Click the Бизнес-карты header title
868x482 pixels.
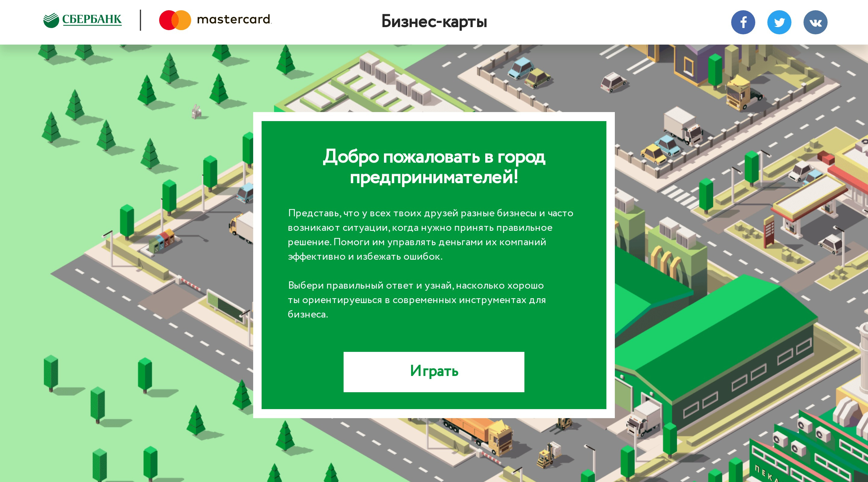pos(434,21)
